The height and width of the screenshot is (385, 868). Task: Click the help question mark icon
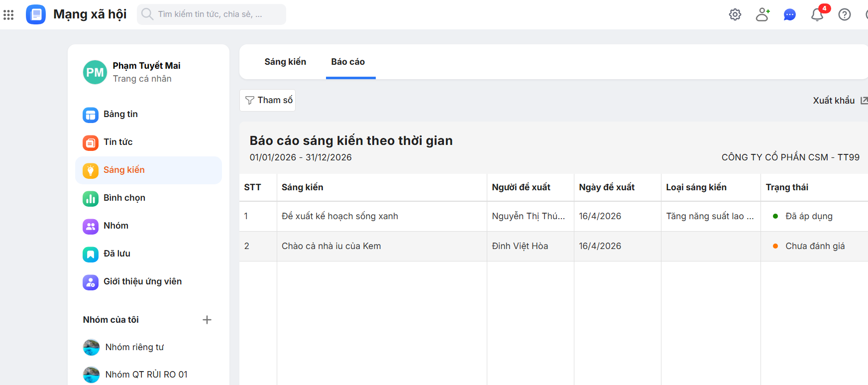pyautogui.click(x=844, y=14)
